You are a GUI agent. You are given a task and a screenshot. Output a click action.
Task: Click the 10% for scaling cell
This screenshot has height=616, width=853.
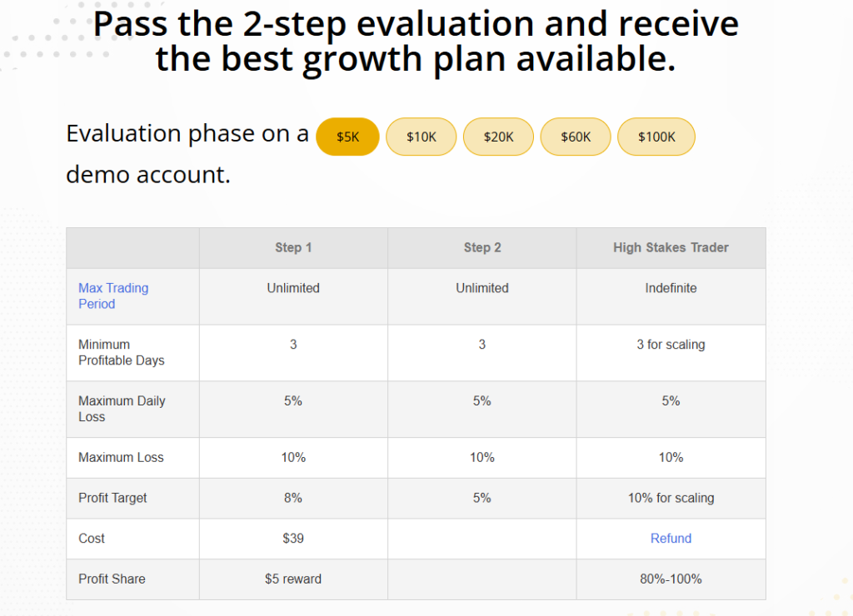click(671, 498)
